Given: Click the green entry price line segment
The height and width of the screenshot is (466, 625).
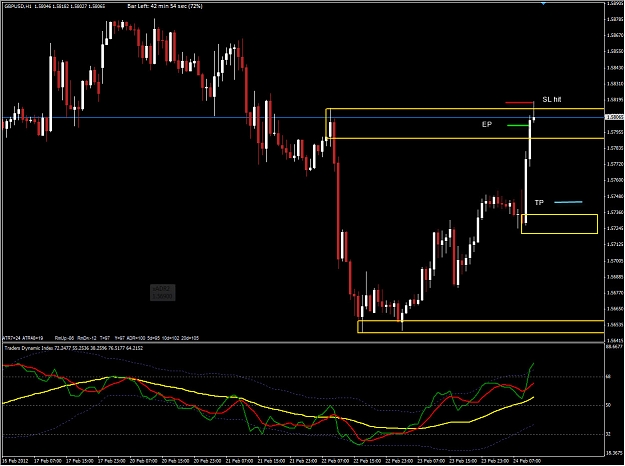Looking at the screenshot, I should click(518, 125).
